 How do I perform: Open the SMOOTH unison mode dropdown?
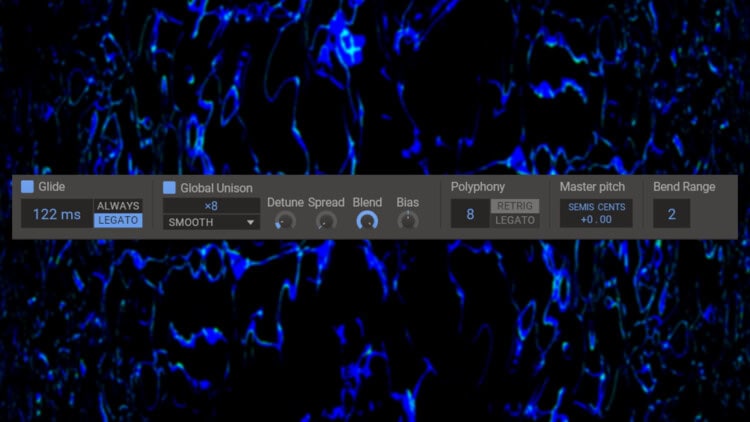[x=211, y=222]
